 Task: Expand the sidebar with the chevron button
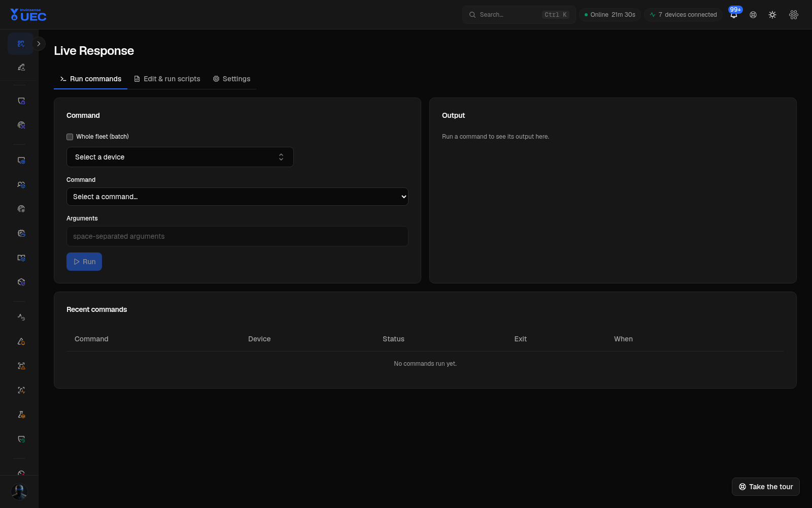coord(39,44)
